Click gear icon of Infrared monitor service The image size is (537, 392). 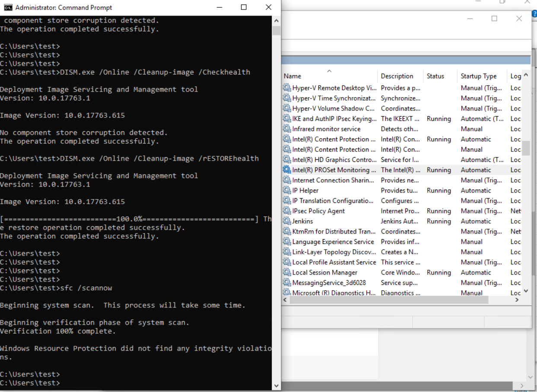click(x=286, y=129)
